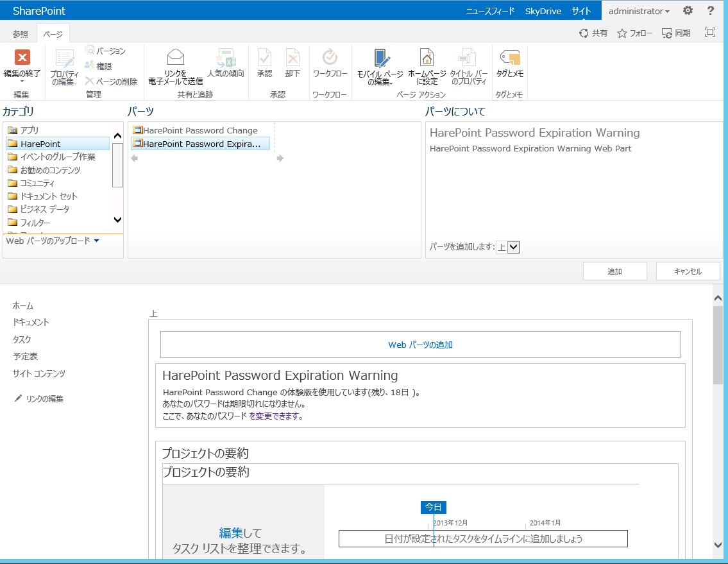The width and height of the screenshot is (728, 564).
Task: Click 共有 (share) in the top bar
Action: 593,33
